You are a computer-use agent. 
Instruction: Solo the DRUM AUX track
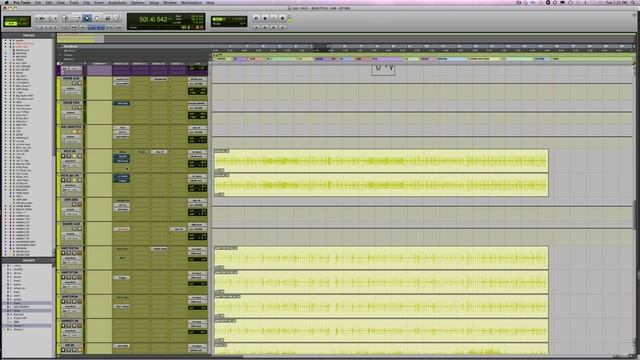coord(74,83)
